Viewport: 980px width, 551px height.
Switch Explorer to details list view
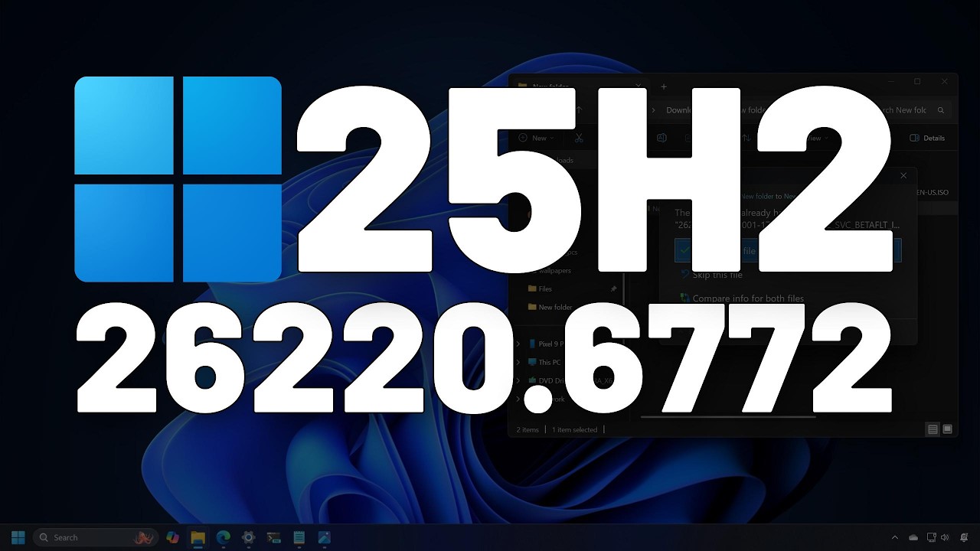pyautogui.click(x=933, y=429)
